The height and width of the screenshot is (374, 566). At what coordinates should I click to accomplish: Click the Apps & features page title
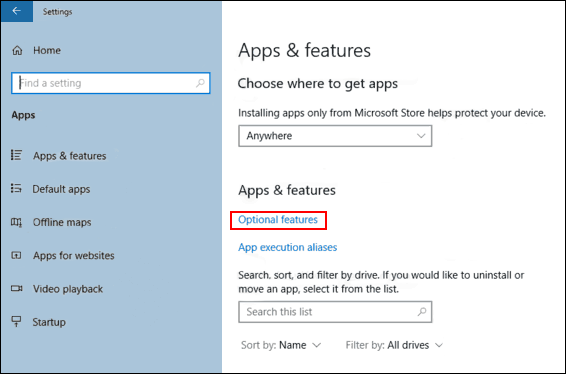click(304, 51)
